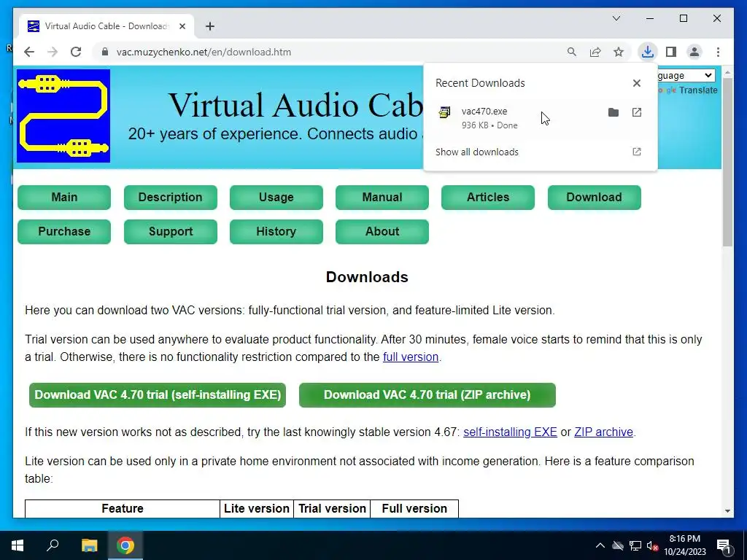This screenshot has height=560, width=747.
Task: Download version 4.67 ZIP archive link
Action: (603, 432)
